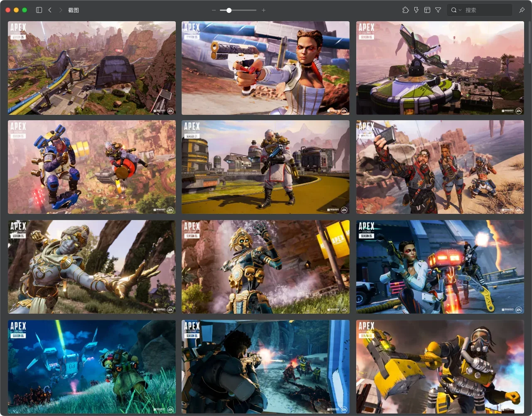Select the night scene green beam thumbnail
The image size is (532, 416).
click(92, 366)
